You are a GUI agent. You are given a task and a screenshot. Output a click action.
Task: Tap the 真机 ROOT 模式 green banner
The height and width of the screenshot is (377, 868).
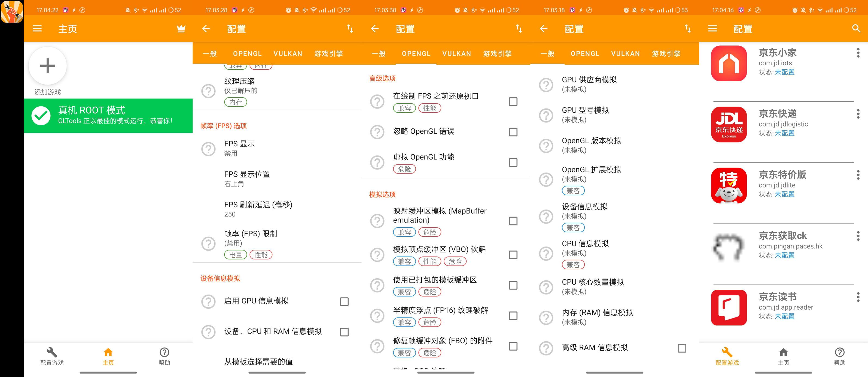(108, 115)
